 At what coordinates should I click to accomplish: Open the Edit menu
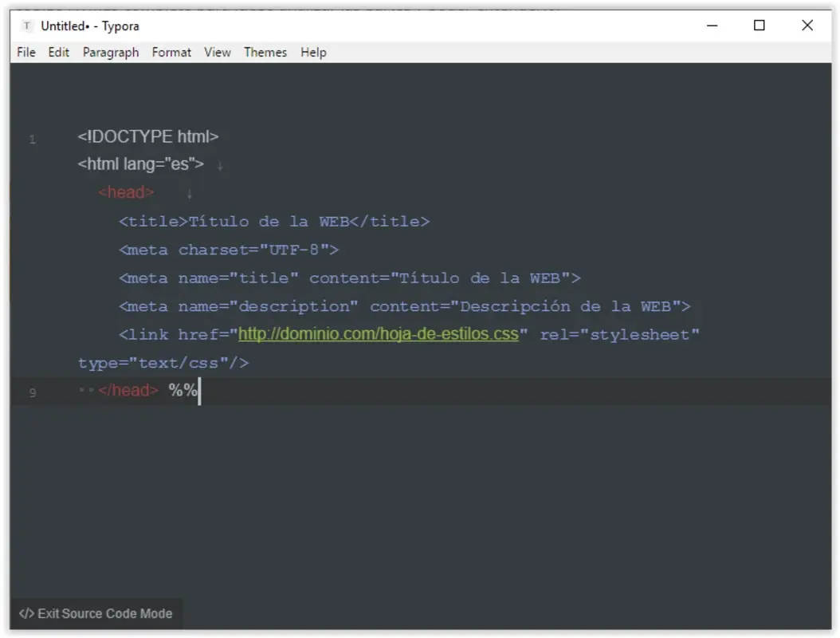tap(57, 52)
